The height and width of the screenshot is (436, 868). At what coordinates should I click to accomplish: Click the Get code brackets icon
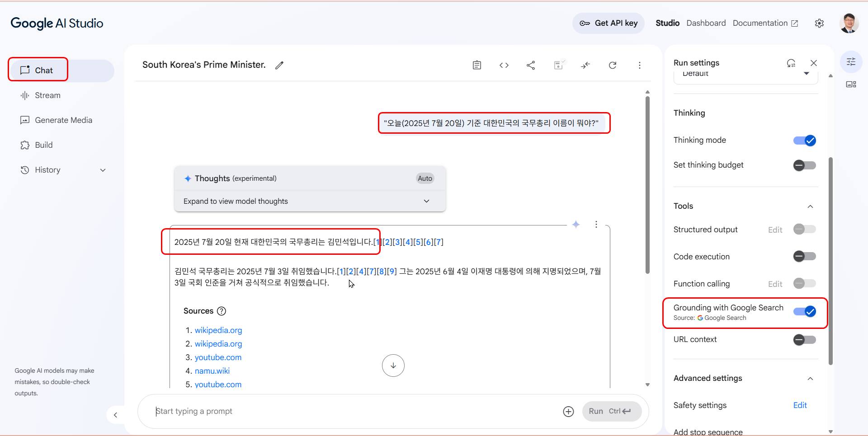point(504,65)
